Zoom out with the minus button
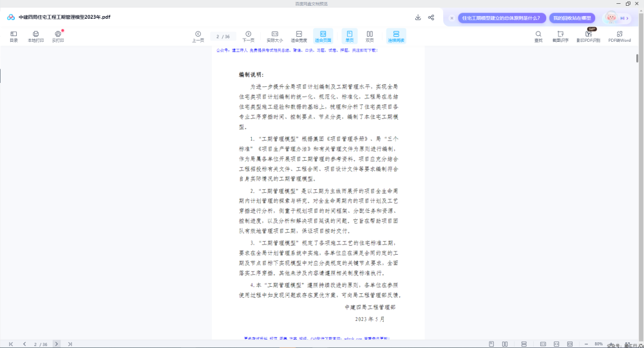This screenshot has width=644, height=348. (x=586, y=344)
